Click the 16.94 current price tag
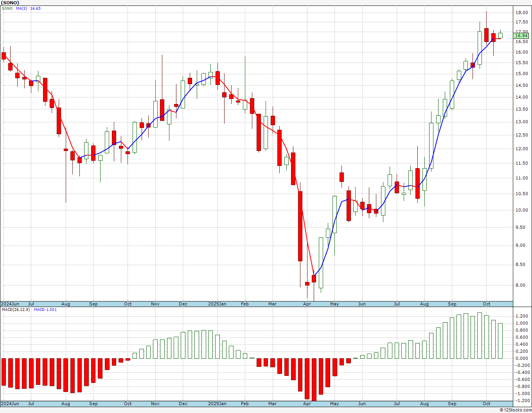Viewport: 532px width, 413px height. point(521,36)
